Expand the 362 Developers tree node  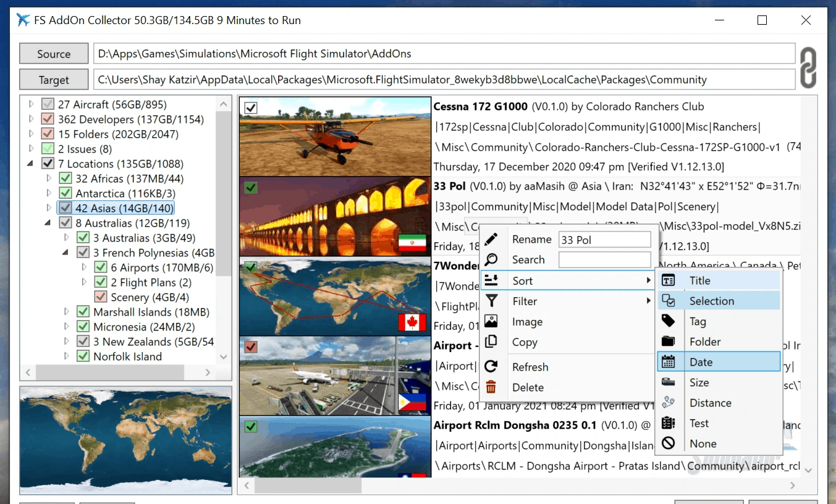(x=32, y=119)
